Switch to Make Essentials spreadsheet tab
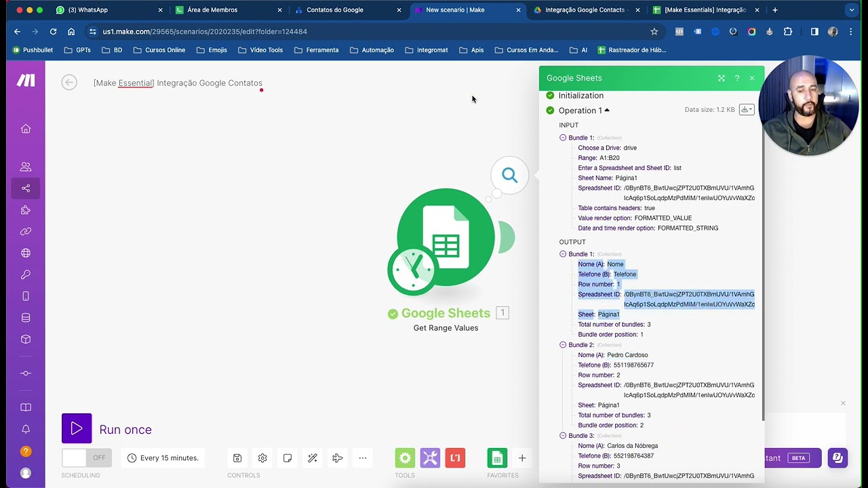 (x=705, y=10)
